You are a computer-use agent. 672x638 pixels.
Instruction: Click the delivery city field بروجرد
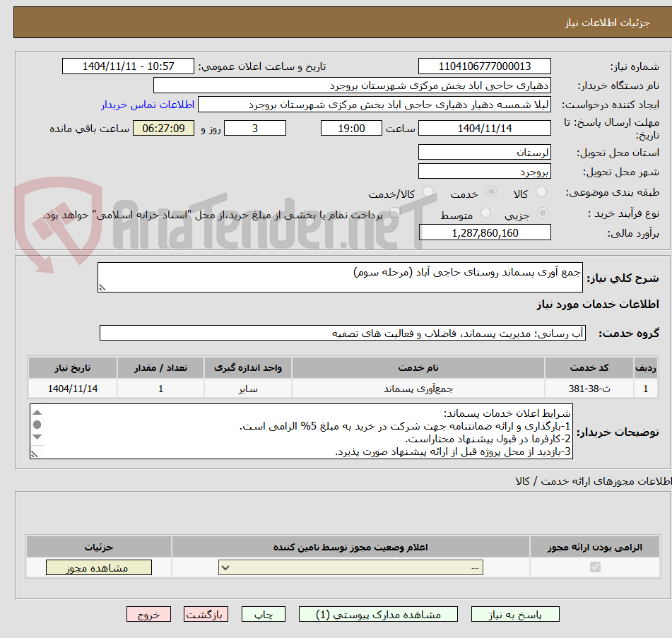click(x=484, y=172)
